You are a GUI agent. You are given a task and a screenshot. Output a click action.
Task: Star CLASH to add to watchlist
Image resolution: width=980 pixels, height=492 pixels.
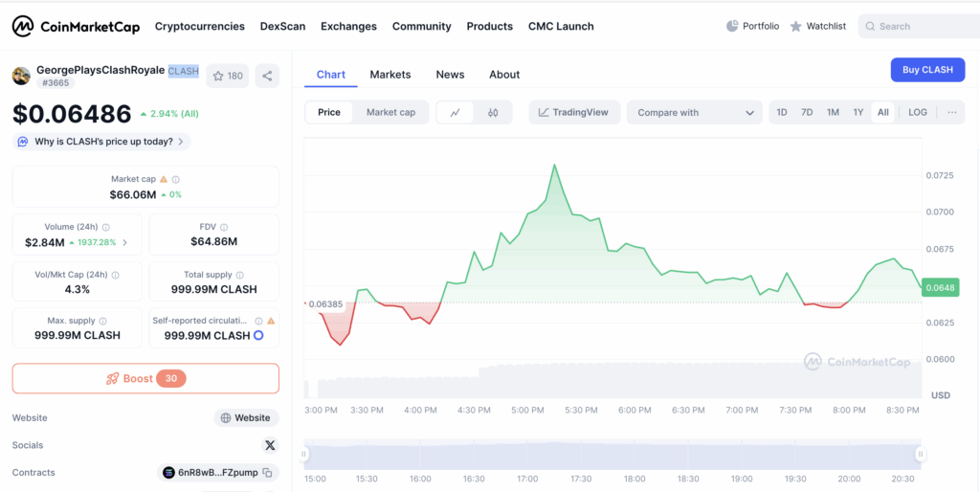point(228,76)
